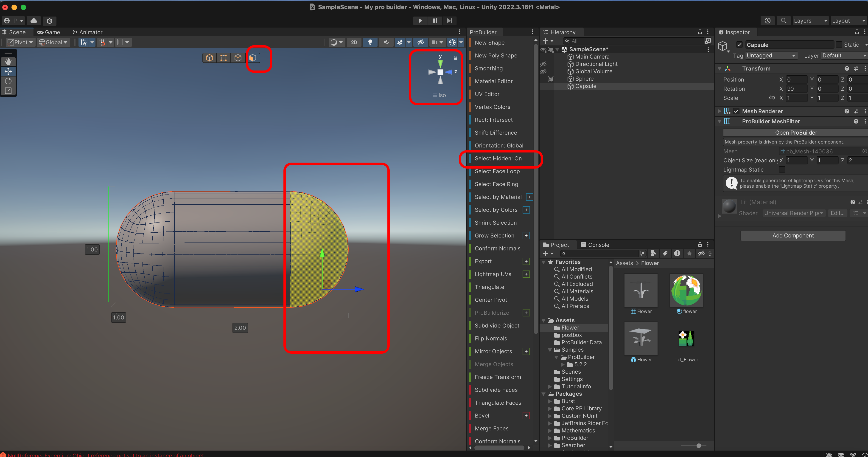Choose the Rotate tool in scene toolbar
Viewport: 868px width, 457px height.
pos(8,81)
